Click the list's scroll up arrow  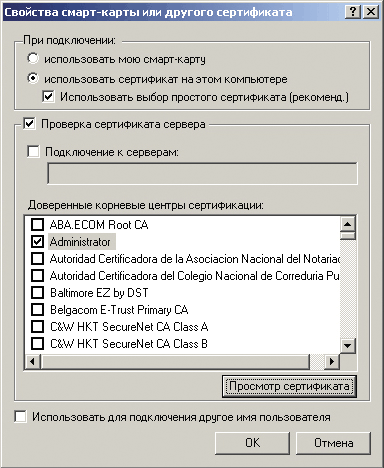pyautogui.click(x=348, y=224)
